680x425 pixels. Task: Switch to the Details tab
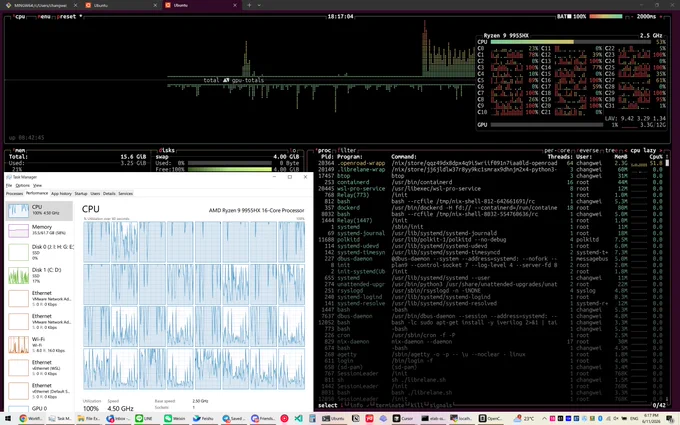[109, 193]
